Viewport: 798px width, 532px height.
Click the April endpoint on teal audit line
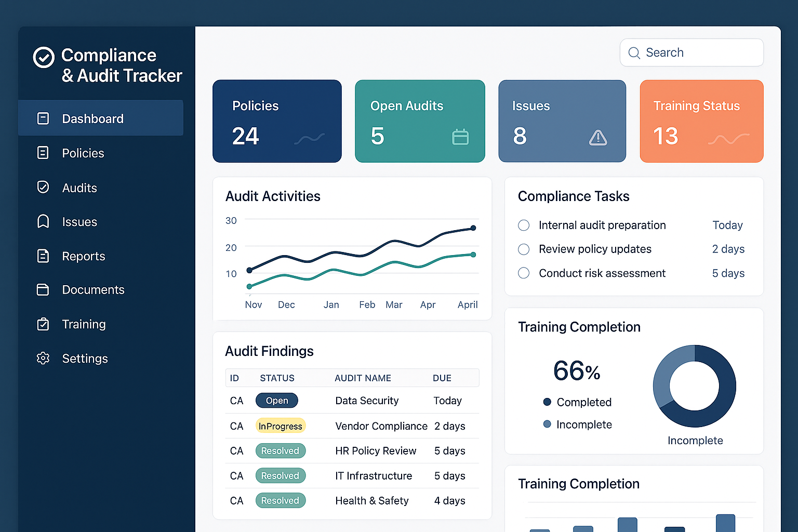pos(473,255)
